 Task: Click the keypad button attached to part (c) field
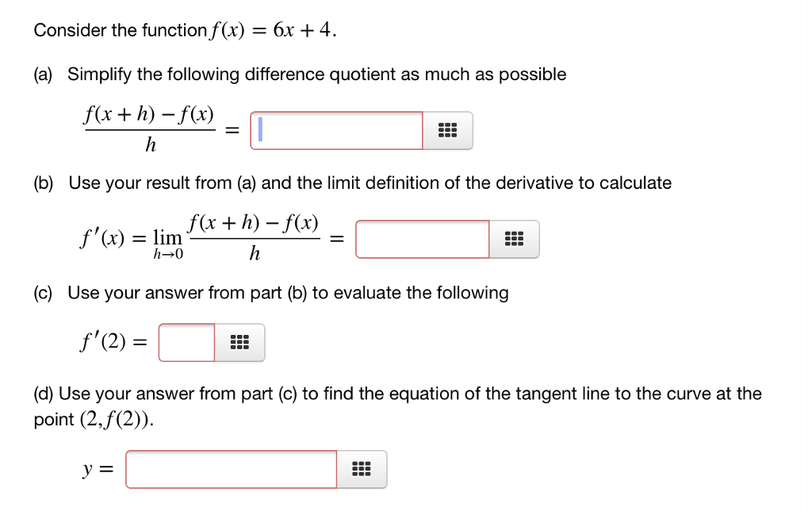click(x=240, y=341)
